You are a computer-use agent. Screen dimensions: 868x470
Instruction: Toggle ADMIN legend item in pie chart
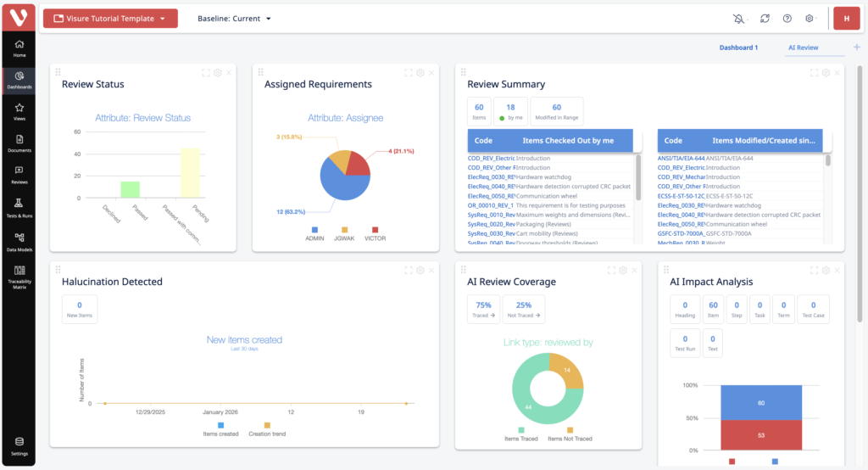coord(314,233)
